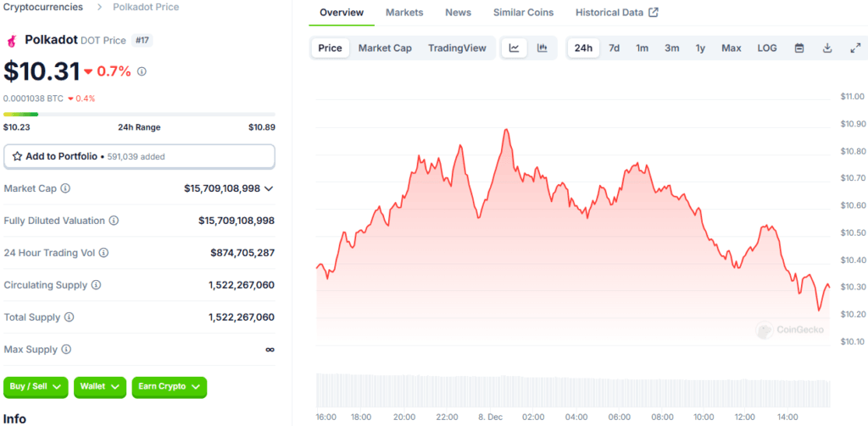Click the 24h high $10.89 label

[x=262, y=127]
